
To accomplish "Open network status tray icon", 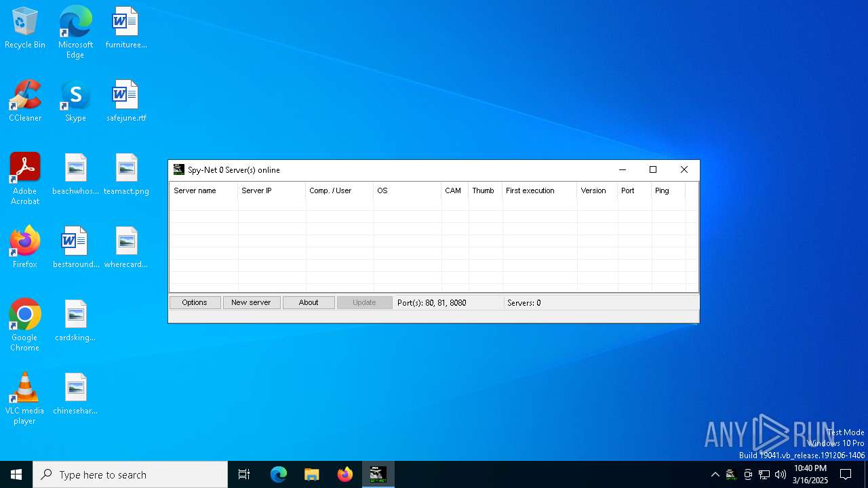I will 764,474.
